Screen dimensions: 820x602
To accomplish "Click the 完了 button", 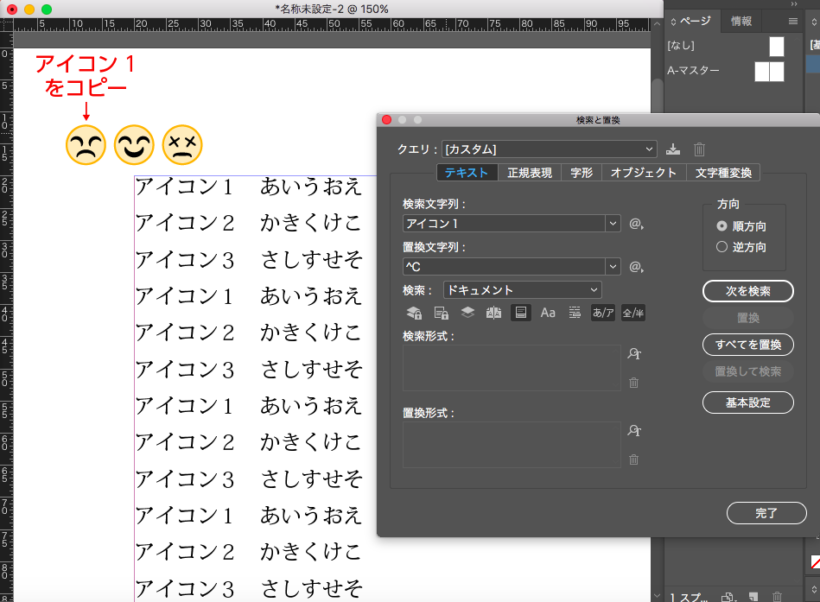I will point(766,513).
